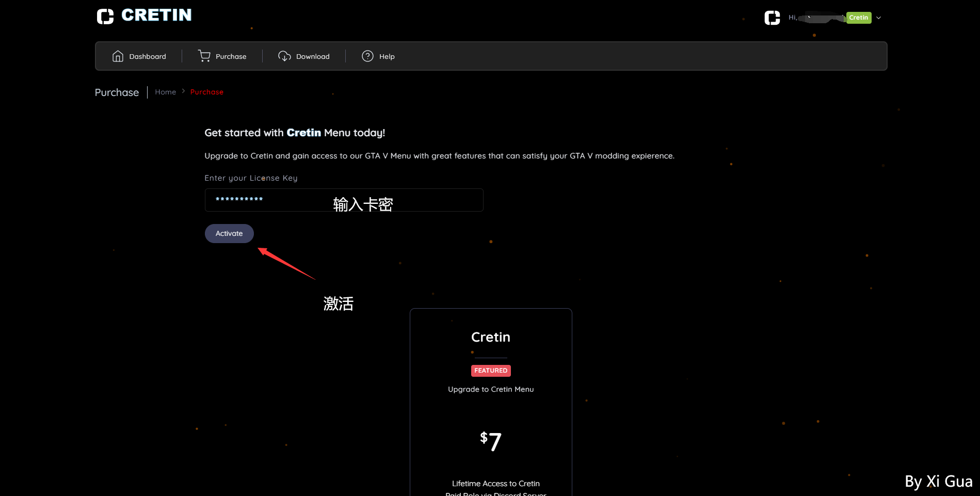Click the red Purchase breadcrumb link
980x496 pixels.
click(x=207, y=92)
